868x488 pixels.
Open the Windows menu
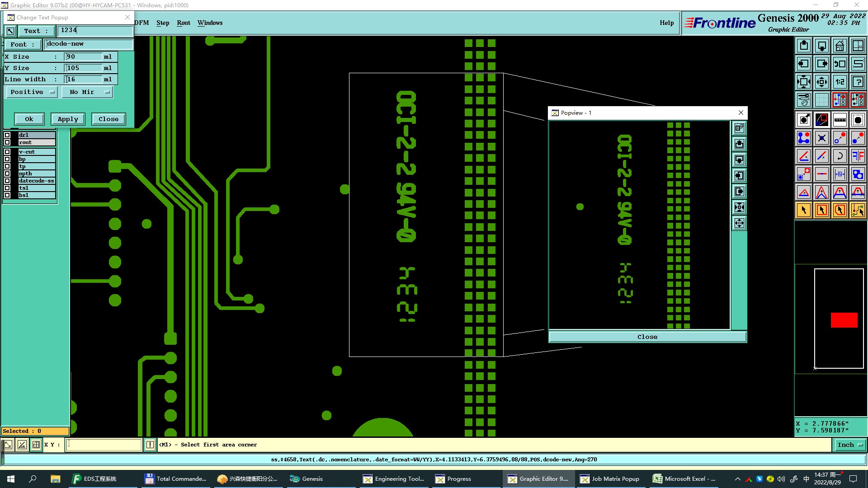210,23
